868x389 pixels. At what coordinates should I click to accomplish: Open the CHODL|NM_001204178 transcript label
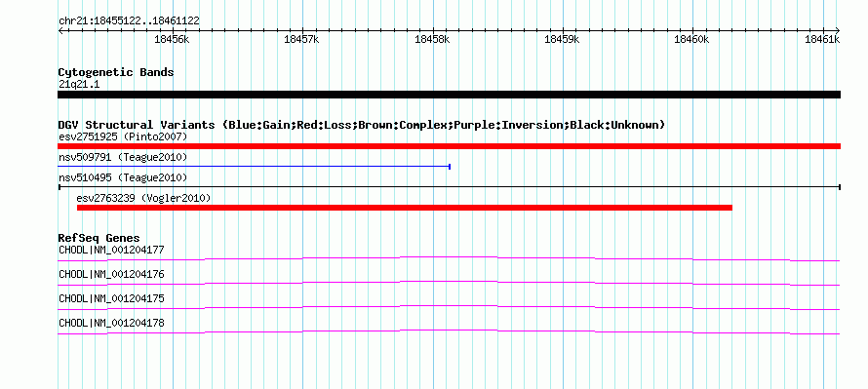[112, 323]
